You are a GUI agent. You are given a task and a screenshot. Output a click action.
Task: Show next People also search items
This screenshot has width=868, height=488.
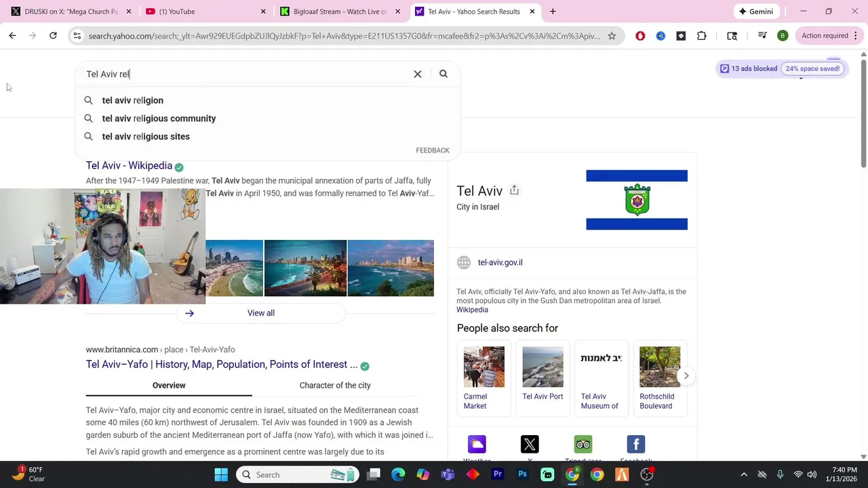point(686,376)
